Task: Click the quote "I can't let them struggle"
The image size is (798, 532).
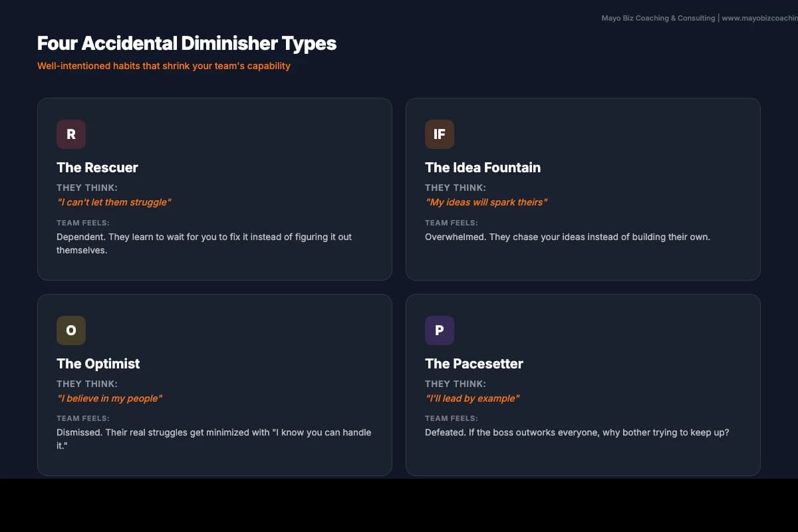Action: 114,202
